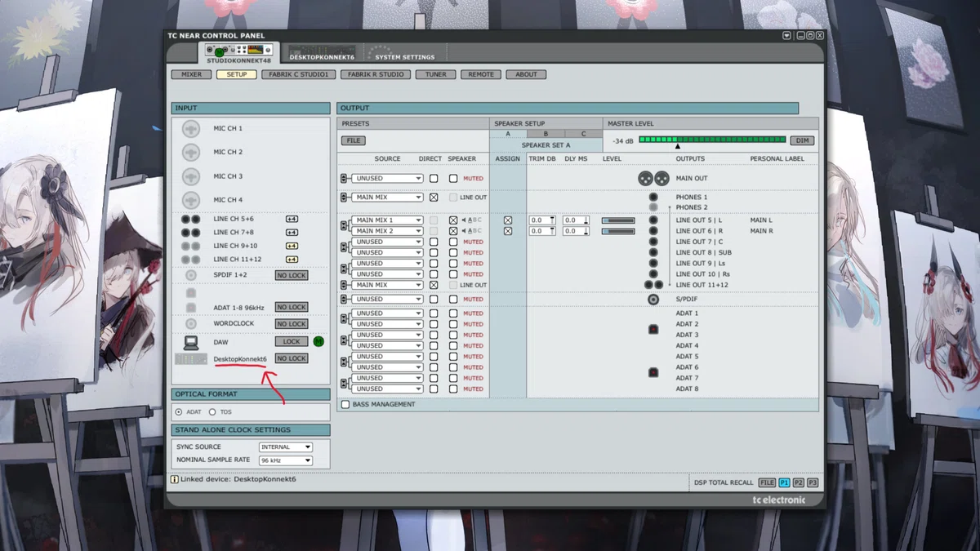Image resolution: width=980 pixels, height=551 pixels.
Task: Click the DAW laptop icon
Action: (x=190, y=342)
